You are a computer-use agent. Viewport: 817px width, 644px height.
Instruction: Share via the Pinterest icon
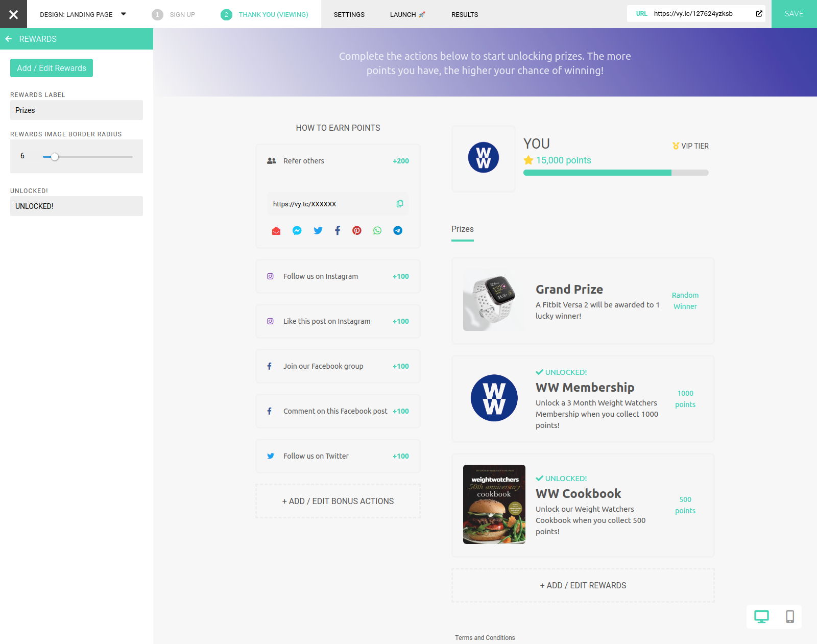tap(357, 231)
